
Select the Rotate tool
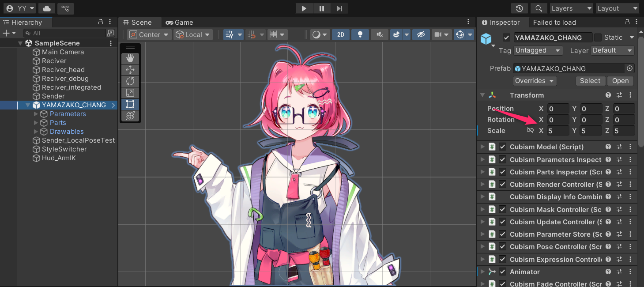(x=130, y=81)
